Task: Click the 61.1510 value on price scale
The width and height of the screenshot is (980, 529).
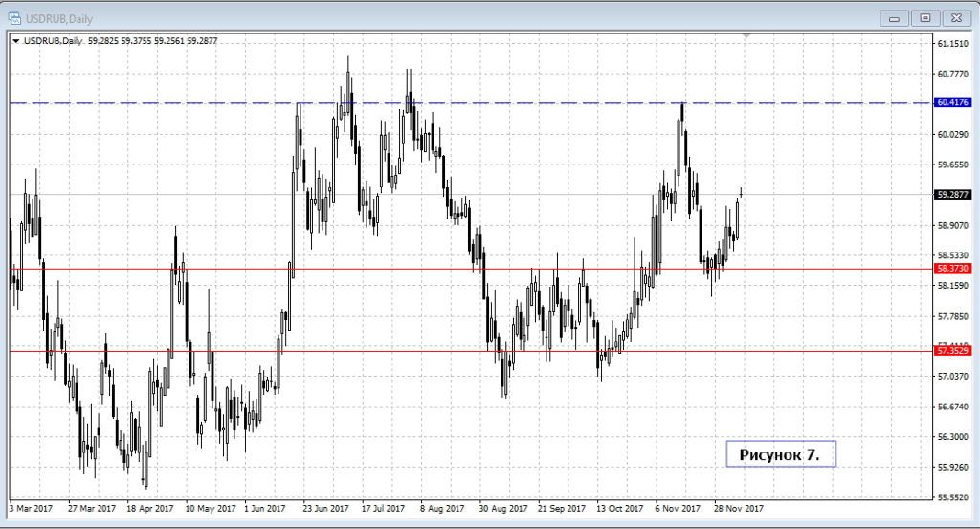Action: tap(954, 44)
